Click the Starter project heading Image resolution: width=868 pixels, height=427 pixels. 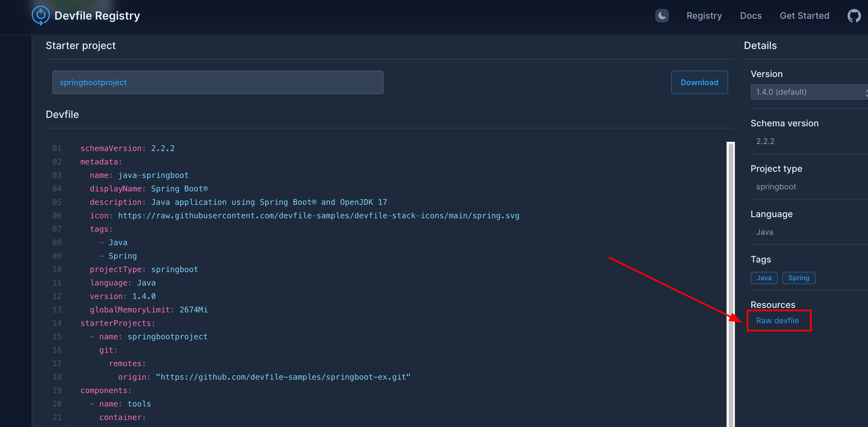pos(80,45)
